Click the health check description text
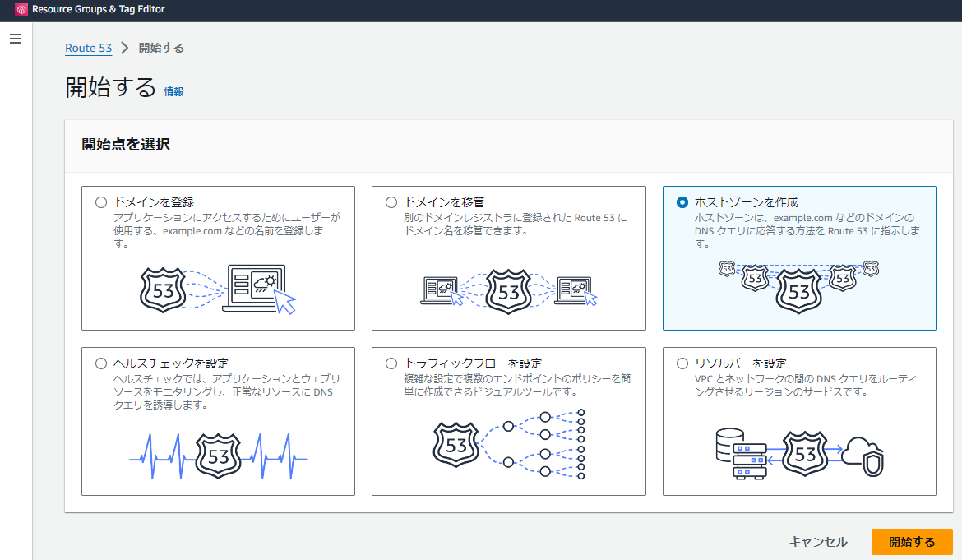 tap(227, 392)
